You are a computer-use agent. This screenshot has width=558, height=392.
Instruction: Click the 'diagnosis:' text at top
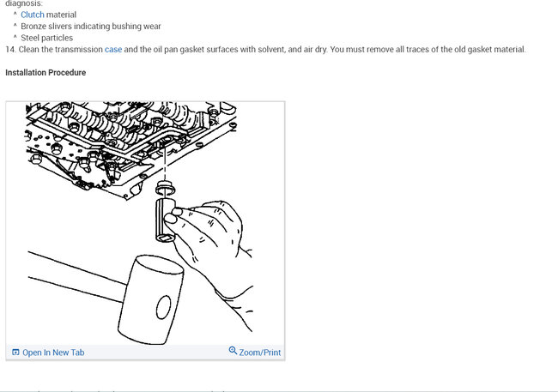pos(24,4)
